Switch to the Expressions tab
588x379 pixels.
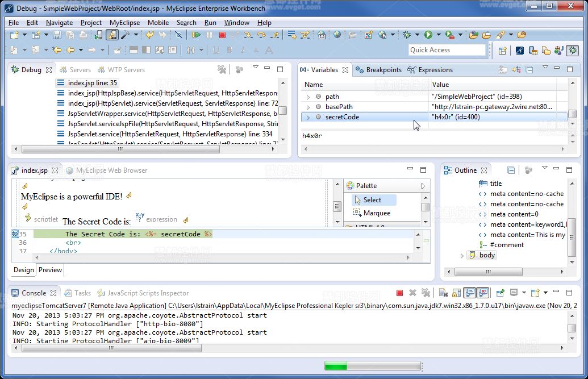[431, 70]
